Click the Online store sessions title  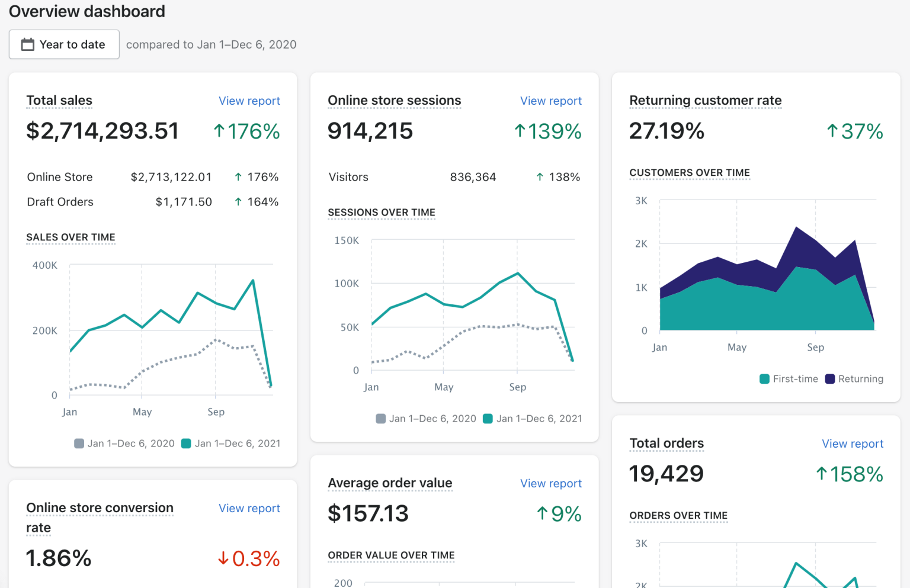[395, 101]
